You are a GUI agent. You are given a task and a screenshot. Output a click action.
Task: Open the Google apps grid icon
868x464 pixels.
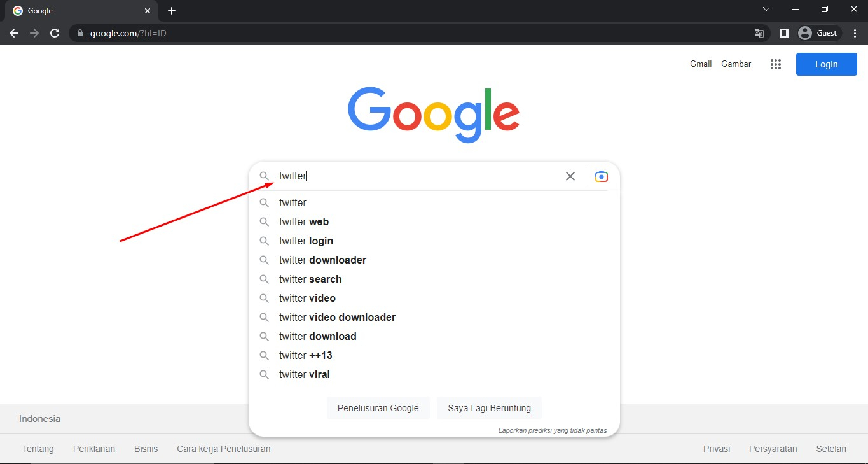775,64
